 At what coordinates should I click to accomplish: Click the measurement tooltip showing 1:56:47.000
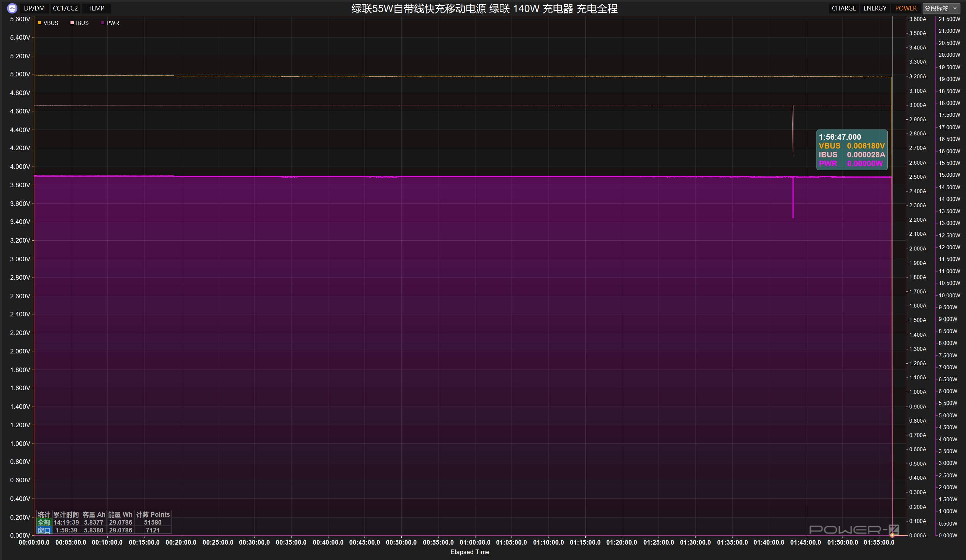tap(851, 150)
